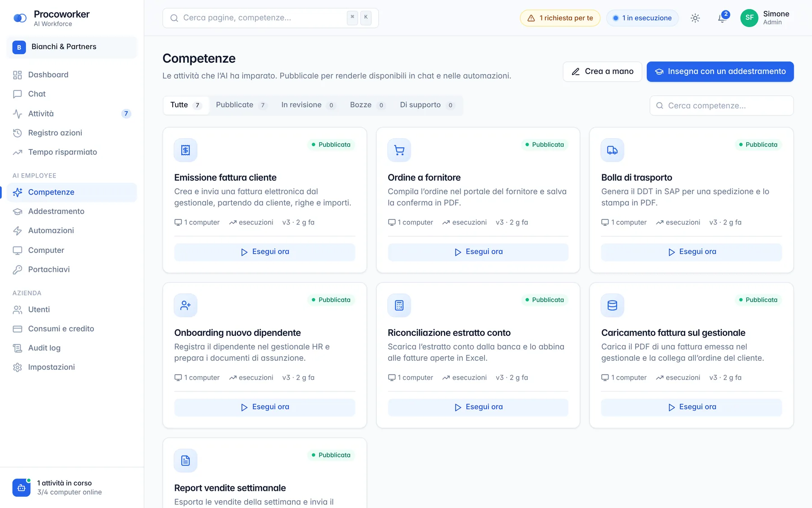Image resolution: width=812 pixels, height=508 pixels.
Task: Open Portachiavi page
Action: click(x=72, y=270)
